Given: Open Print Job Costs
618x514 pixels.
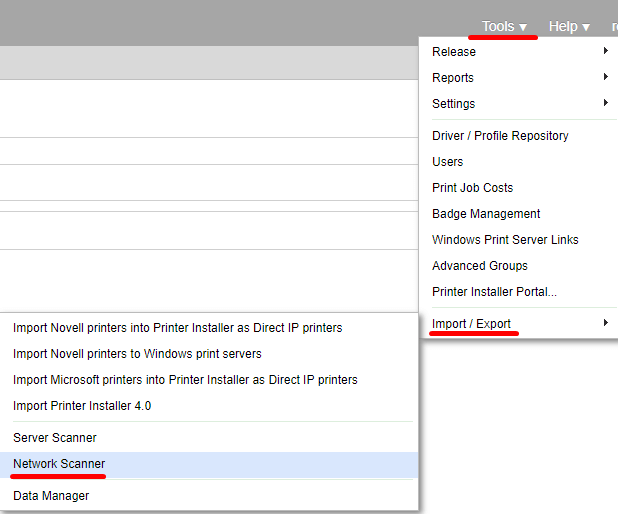Looking at the screenshot, I should [472, 188].
